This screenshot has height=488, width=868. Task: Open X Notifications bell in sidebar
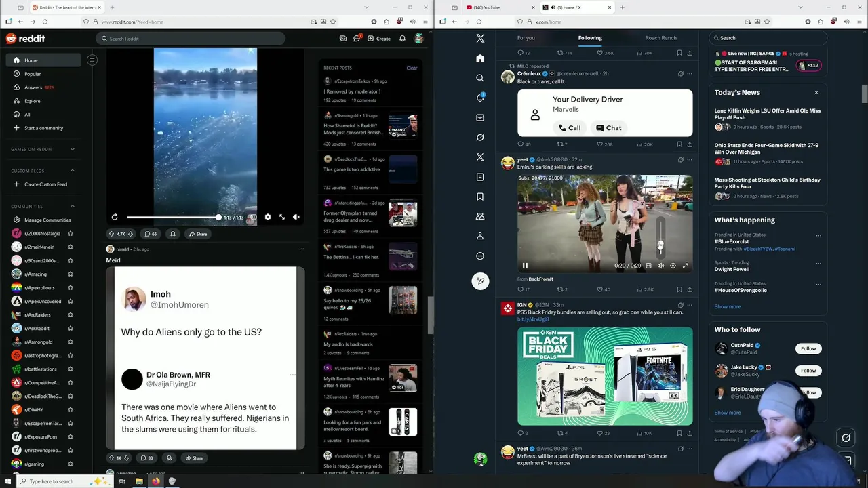[480, 98]
